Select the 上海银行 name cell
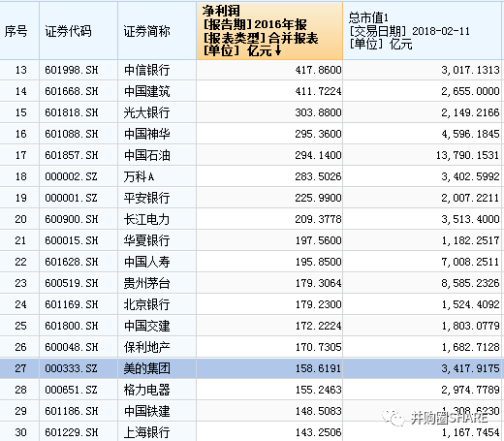The width and height of the screenshot is (504, 441). (157, 432)
